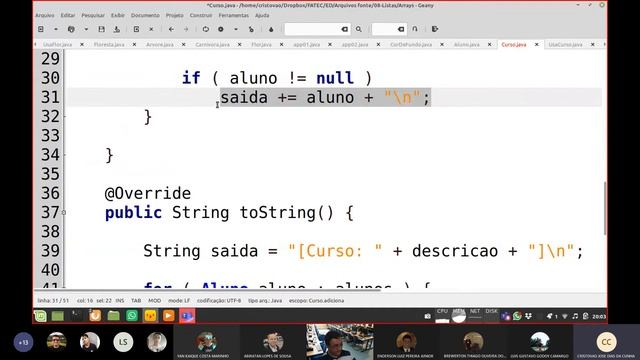
Task: Click the 'codificação: UTF-8' status text
Action: tap(219, 301)
